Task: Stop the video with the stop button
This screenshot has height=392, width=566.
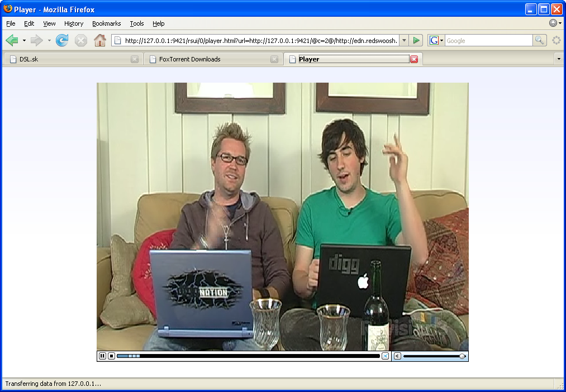Action: (x=111, y=356)
